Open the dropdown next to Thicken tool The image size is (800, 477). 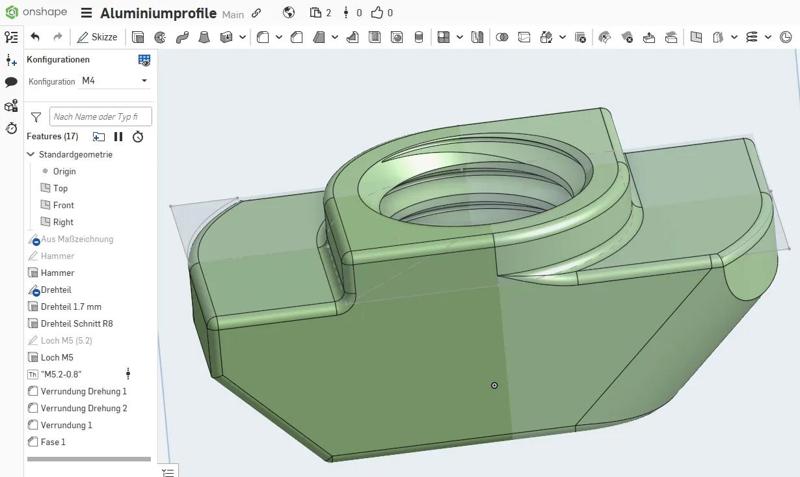click(x=242, y=37)
